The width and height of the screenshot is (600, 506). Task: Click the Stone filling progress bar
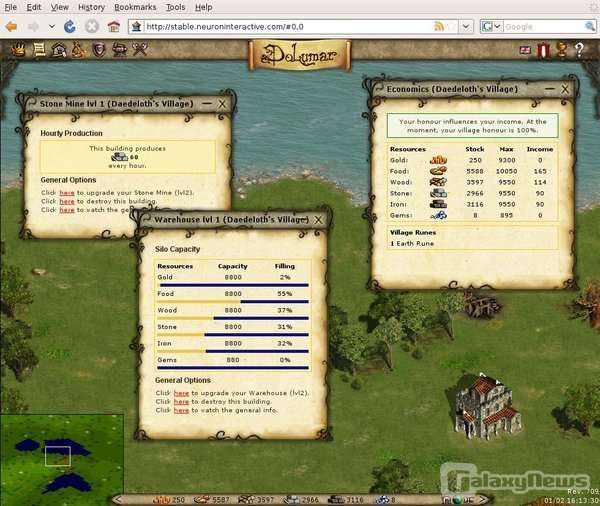click(233, 335)
